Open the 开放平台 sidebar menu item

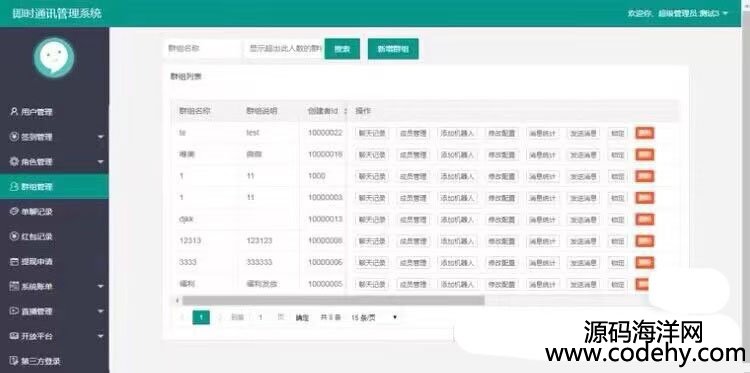pos(54,336)
